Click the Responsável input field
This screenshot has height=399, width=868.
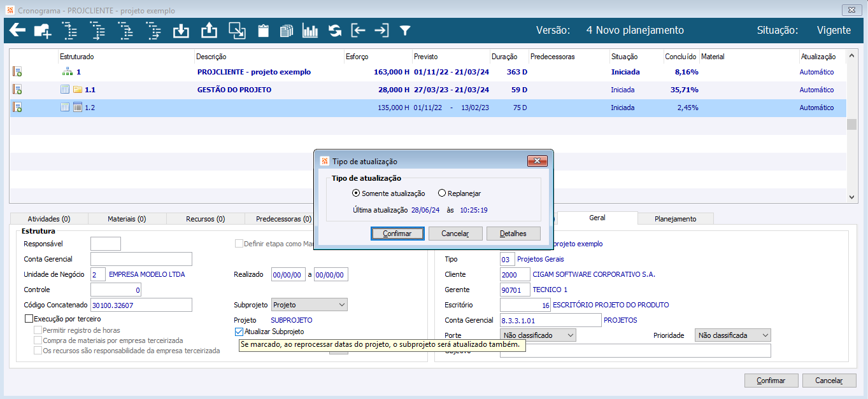(106, 244)
